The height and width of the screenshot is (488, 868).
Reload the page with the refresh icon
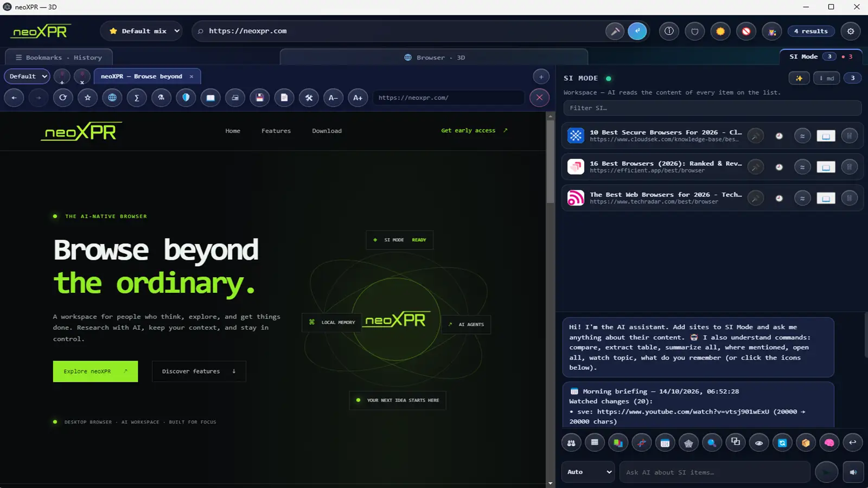point(63,98)
